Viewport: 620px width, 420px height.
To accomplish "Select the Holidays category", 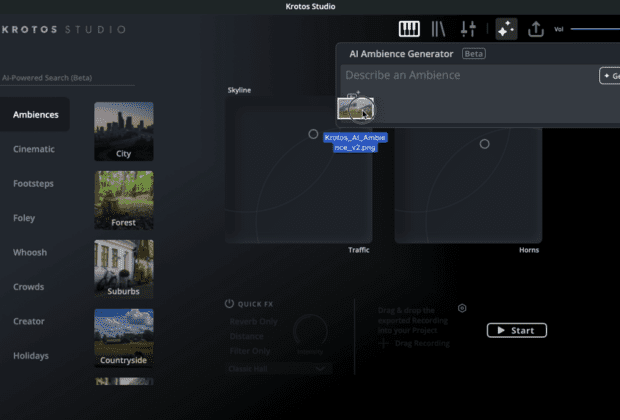I will point(31,356).
